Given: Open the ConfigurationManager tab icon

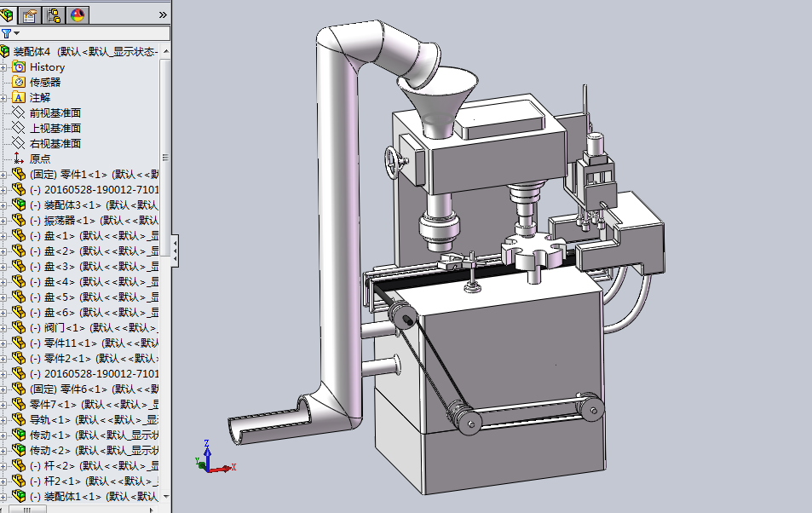Looking at the screenshot, I should (x=54, y=14).
